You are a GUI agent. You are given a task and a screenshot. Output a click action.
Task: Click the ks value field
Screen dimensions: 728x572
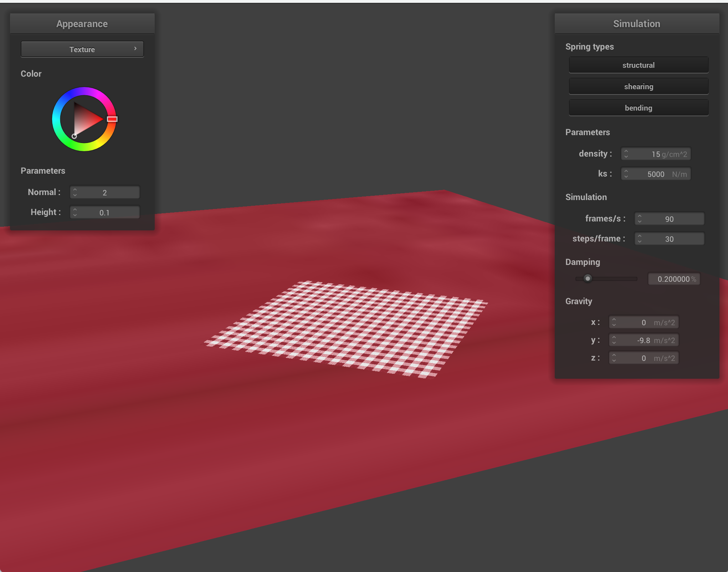click(656, 174)
